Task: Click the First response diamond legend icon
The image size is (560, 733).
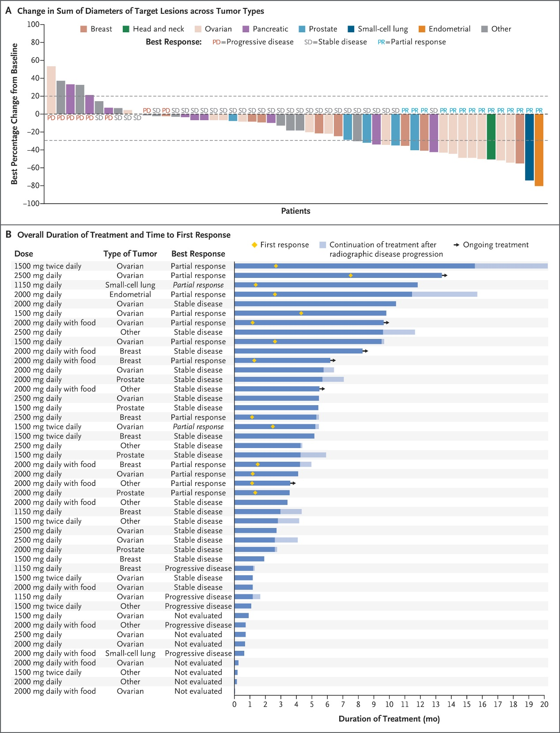Action: pyautogui.click(x=254, y=245)
